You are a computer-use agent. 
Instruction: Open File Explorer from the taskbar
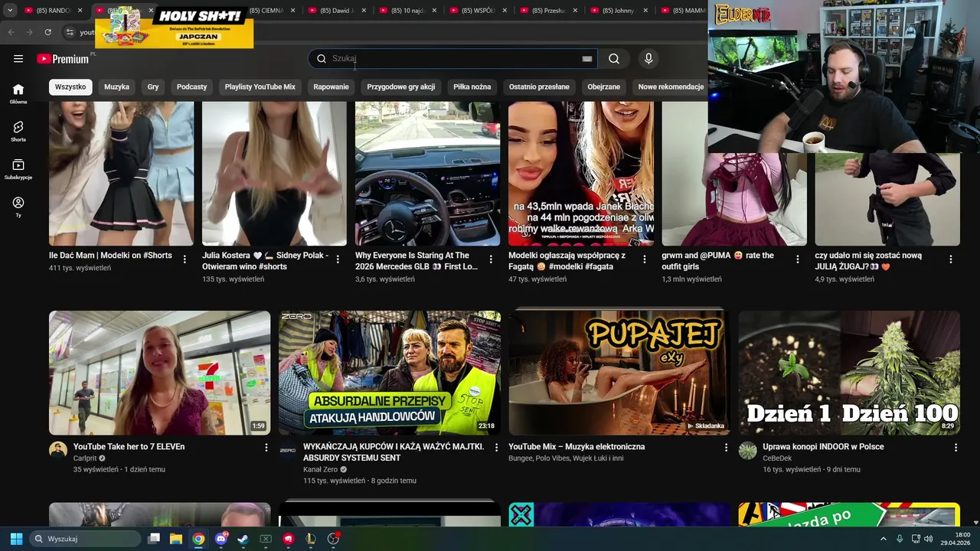(x=176, y=539)
